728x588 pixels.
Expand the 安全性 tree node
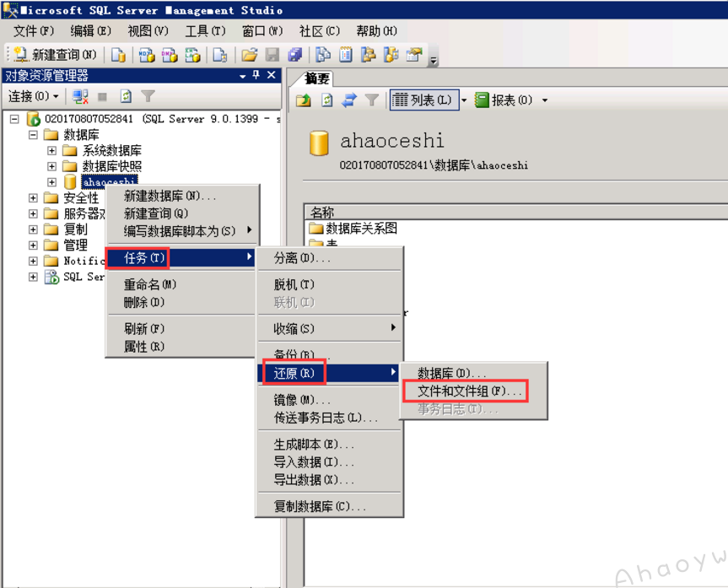point(34,198)
